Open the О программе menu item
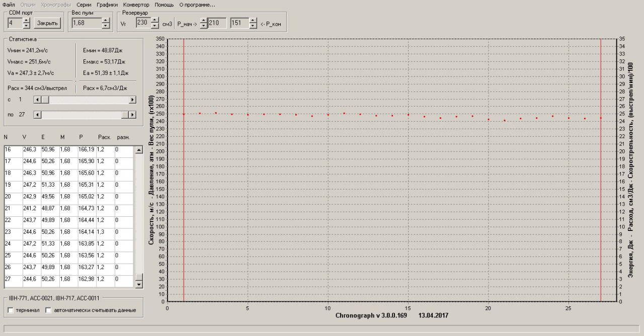644x336 pixels. click(197, 5)
